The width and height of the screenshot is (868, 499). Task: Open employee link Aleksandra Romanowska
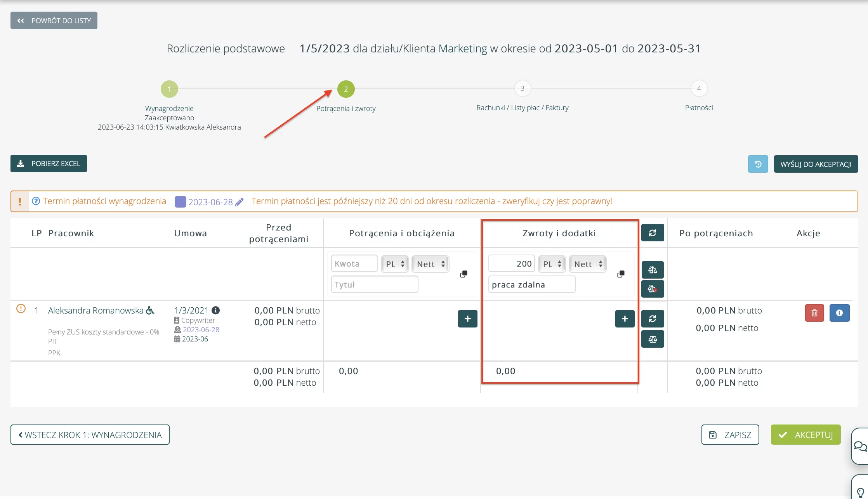pos(96,310)
